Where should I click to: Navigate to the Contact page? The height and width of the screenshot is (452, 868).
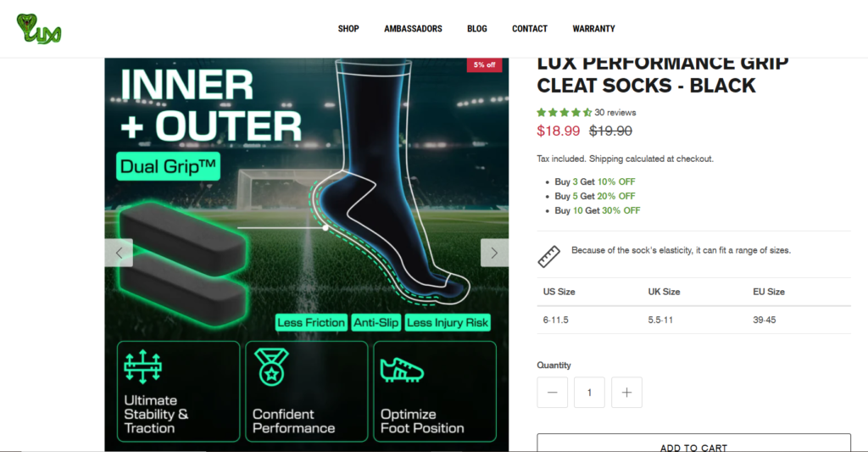coord(529,29)
